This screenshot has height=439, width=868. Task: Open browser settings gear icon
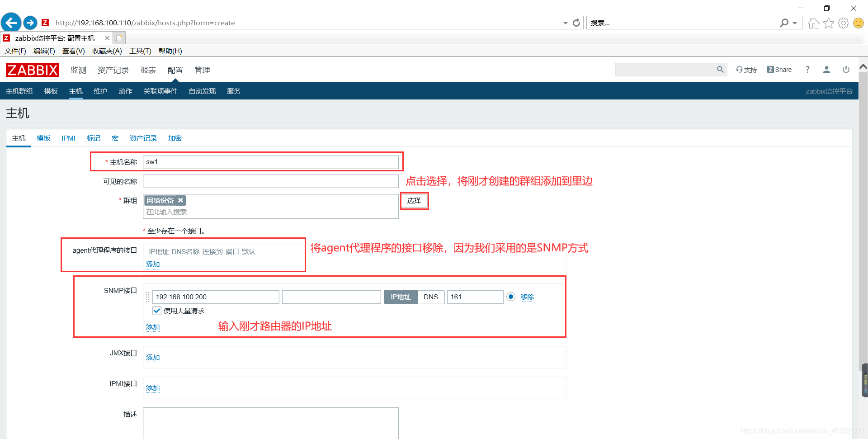click(x=843, y=23)
